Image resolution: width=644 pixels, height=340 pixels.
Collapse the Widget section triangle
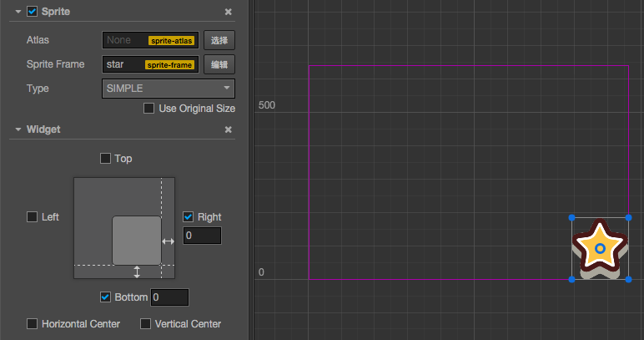(x=18, y=129)
